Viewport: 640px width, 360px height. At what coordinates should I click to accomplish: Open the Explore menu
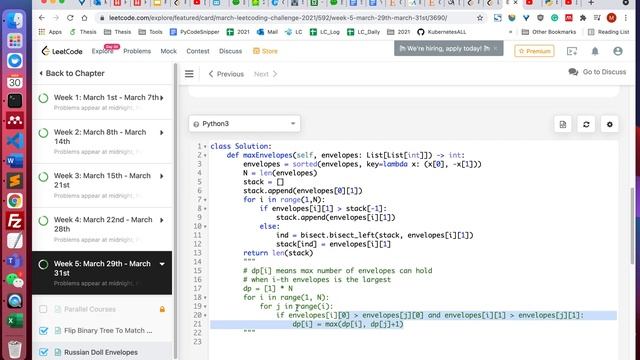102,51
